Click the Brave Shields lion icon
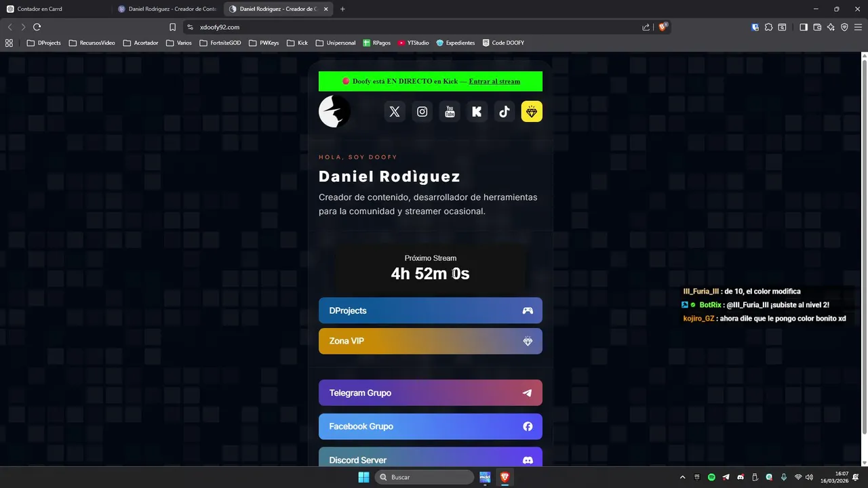The width and height of the screenshot is (868, 488). point(663,27)
